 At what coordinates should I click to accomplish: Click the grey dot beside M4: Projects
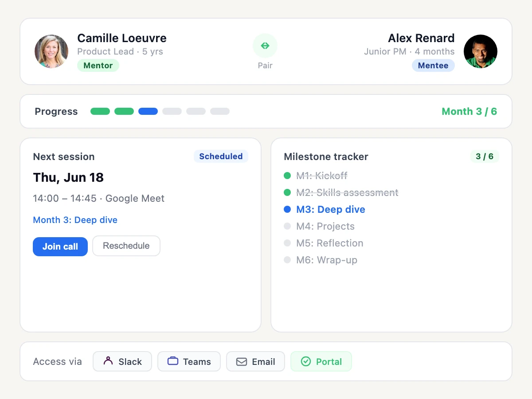click(x=287, y=226)
